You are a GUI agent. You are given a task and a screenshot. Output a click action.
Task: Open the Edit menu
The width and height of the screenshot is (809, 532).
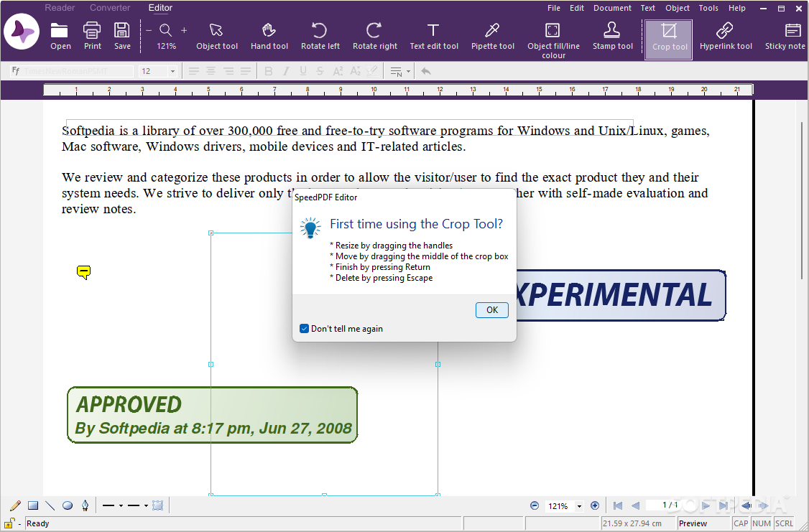point(577,8)
